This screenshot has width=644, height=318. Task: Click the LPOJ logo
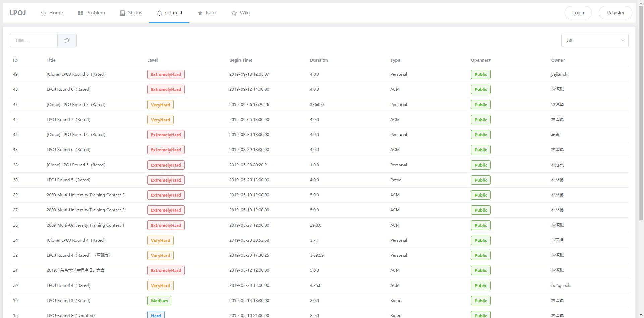click(x=18, y=13)
